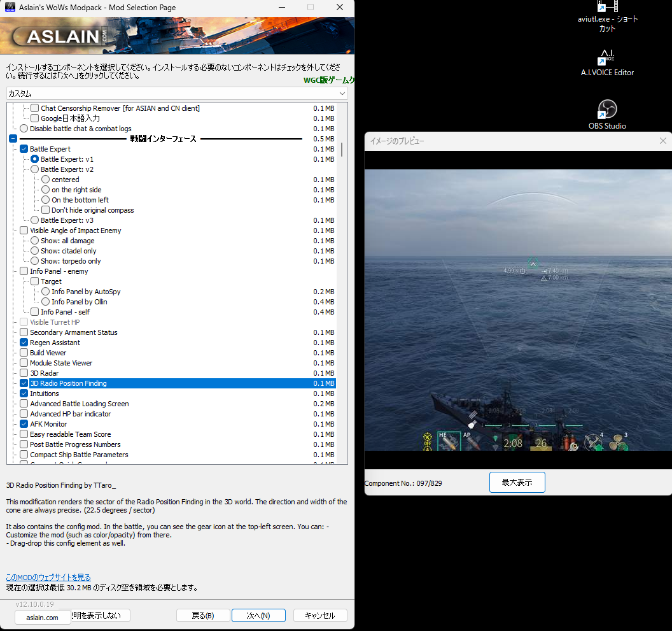The image size is (672, 631).
Task: Open the A.I.VOICE Editor shortcut
Action: [606, 58]
